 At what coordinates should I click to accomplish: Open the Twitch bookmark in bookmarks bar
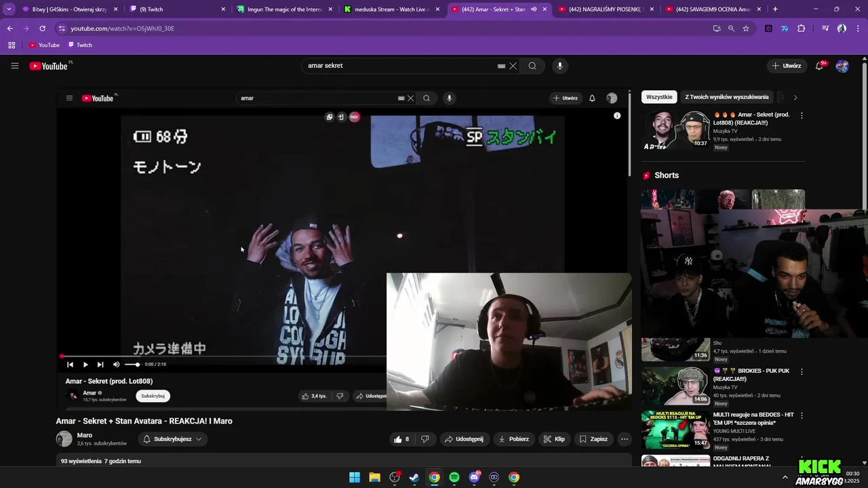(80, 45)
